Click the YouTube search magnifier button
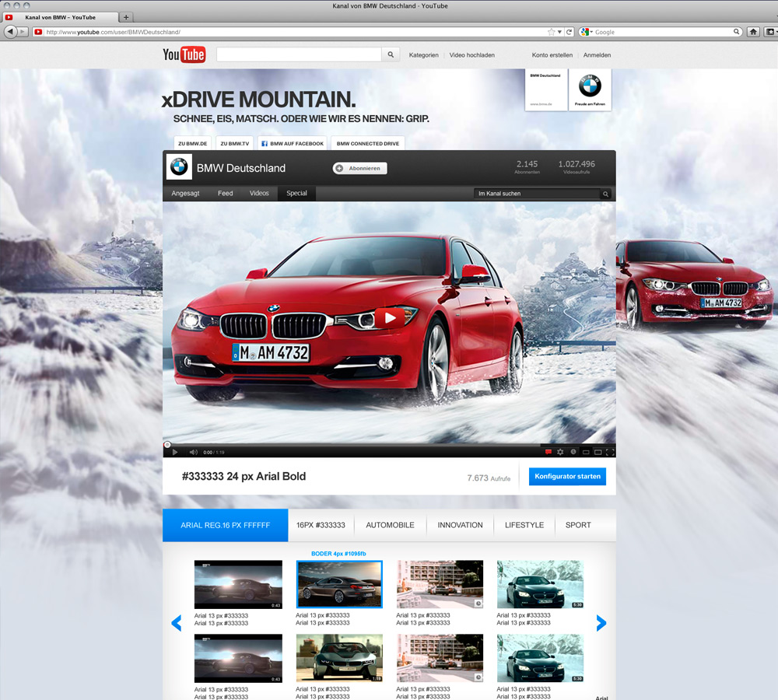The height and width of the screenshot is (700, 778). click(391, 54)
